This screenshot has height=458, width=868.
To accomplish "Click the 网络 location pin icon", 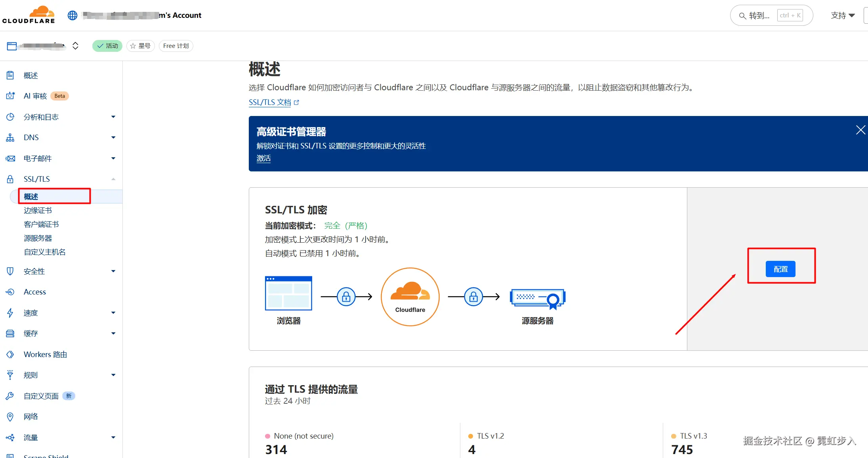I will (10, 416).
